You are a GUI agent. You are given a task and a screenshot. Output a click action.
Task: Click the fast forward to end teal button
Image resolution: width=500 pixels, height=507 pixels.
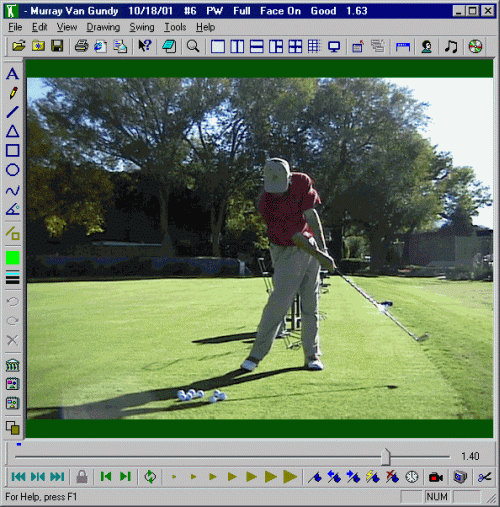(57, 477)
